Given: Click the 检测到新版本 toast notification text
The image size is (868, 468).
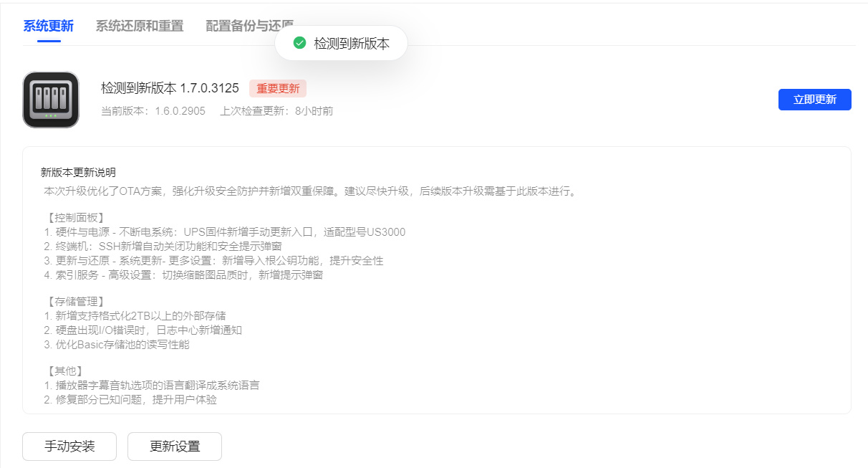Looking at the screenshot, I should point(352,44).
